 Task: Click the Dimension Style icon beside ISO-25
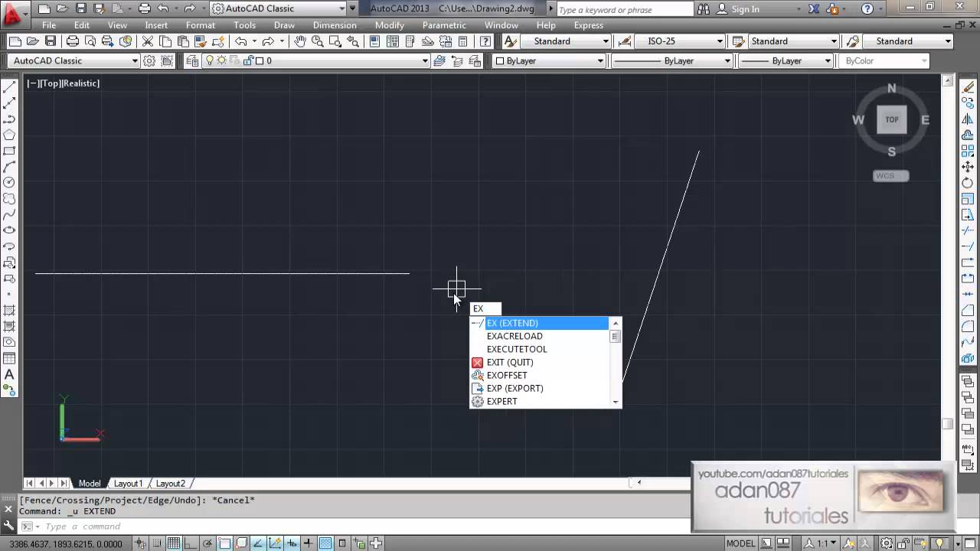pos(624,41)
